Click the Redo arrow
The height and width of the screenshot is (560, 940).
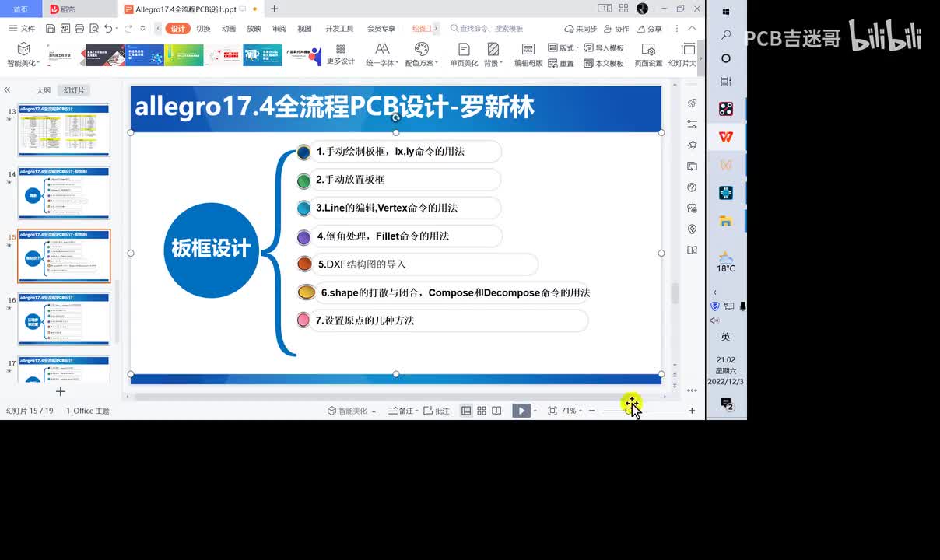point(129,29)
